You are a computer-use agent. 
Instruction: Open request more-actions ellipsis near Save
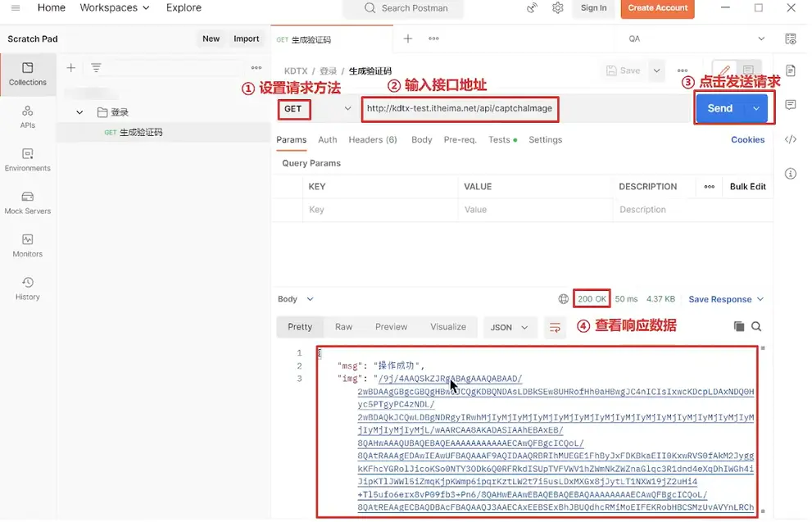[683, 71]
